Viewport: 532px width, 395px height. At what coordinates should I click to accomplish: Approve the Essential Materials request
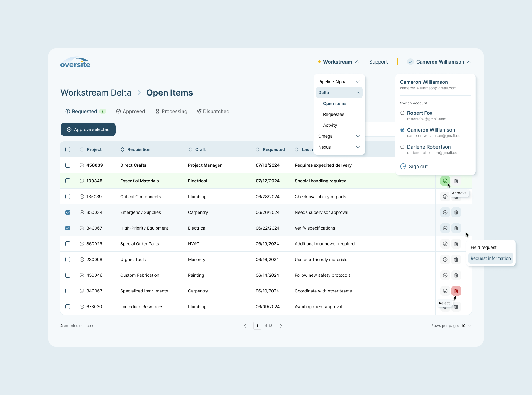(x=445, y=181)
